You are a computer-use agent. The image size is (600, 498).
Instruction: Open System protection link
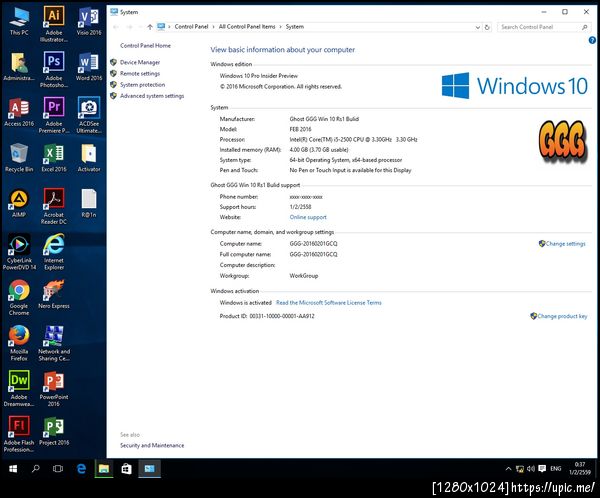[142, 85]
